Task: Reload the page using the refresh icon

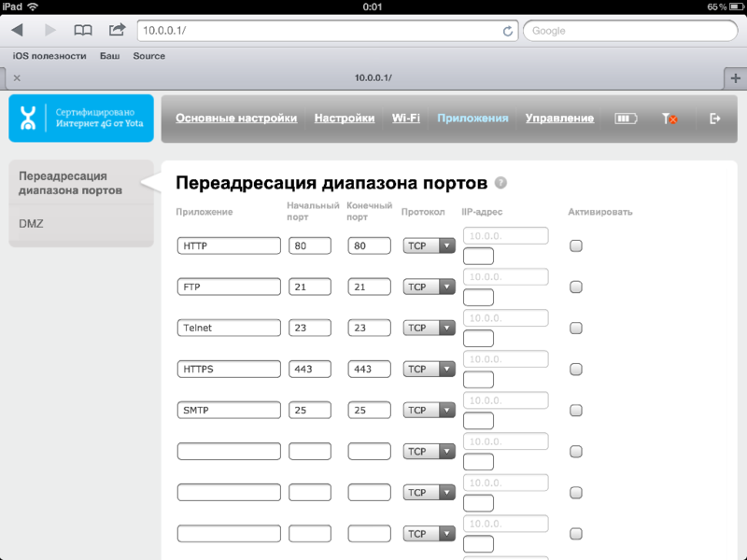Action: pyautogui.click(x=507, y=30)
